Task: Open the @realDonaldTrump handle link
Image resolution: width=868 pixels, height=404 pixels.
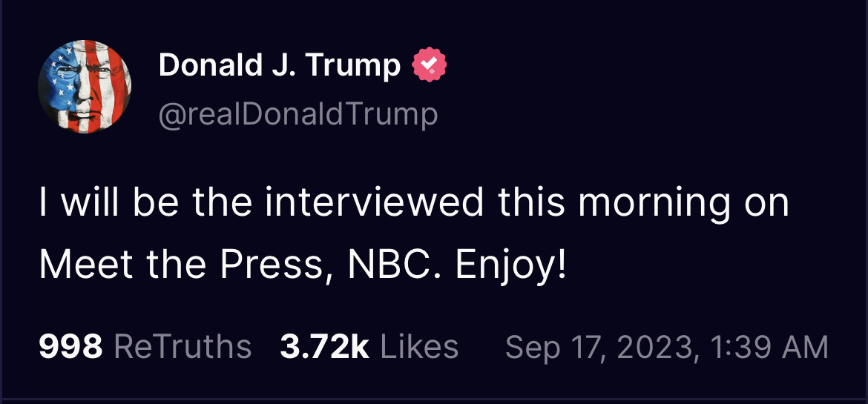Action: coord(298,114)
